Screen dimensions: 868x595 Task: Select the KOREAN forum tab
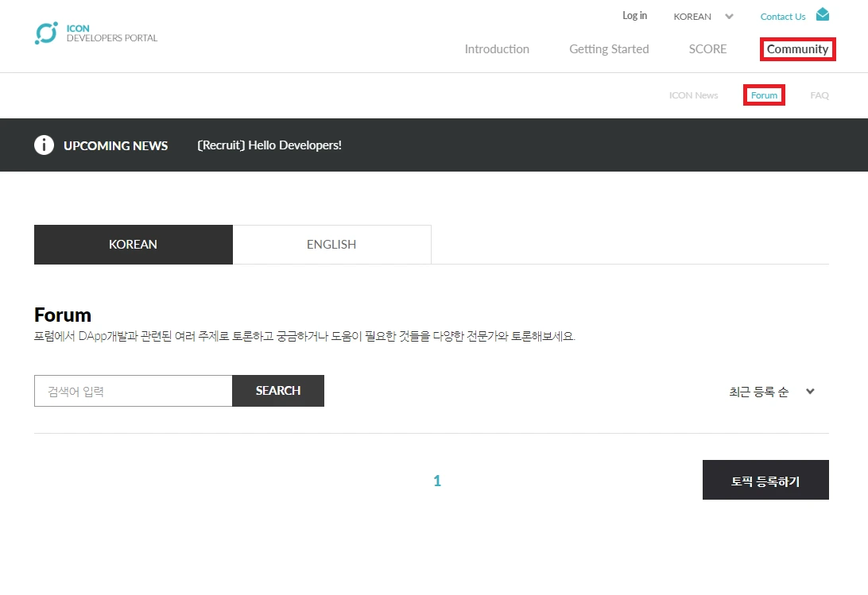point(134,244)
